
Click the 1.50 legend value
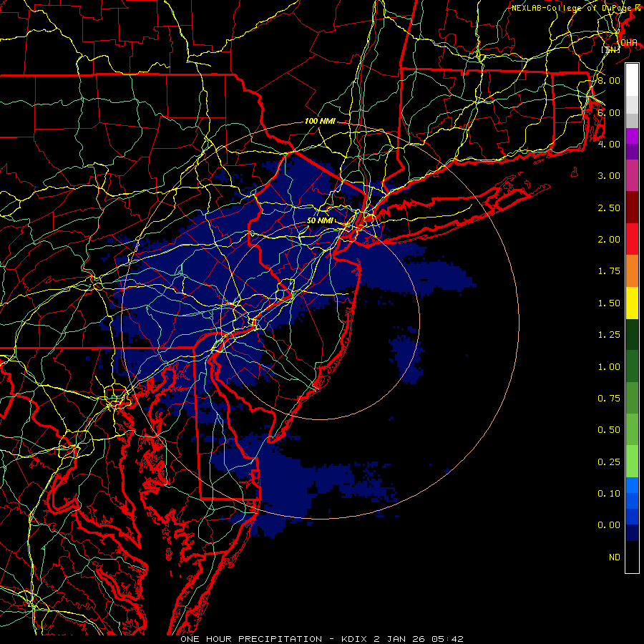pos(609,303)
